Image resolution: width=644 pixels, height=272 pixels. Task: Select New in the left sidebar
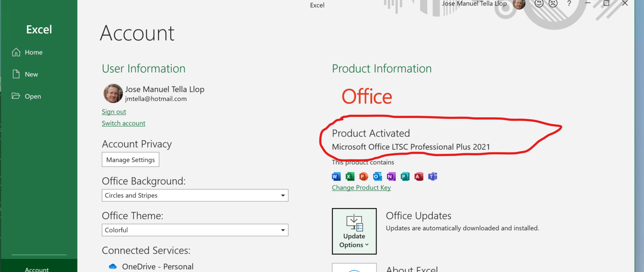coord(31,74)
